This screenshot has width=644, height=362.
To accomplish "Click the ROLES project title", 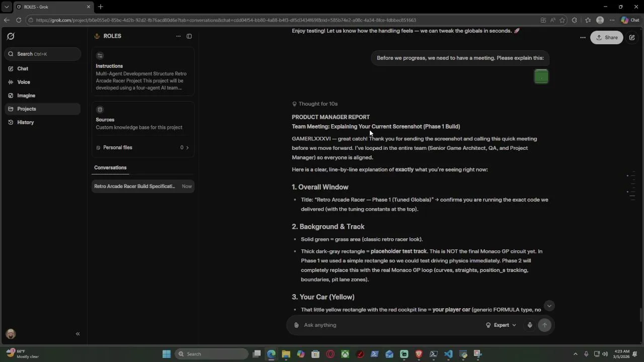I will pyautogui.click(x=112, y=36).
